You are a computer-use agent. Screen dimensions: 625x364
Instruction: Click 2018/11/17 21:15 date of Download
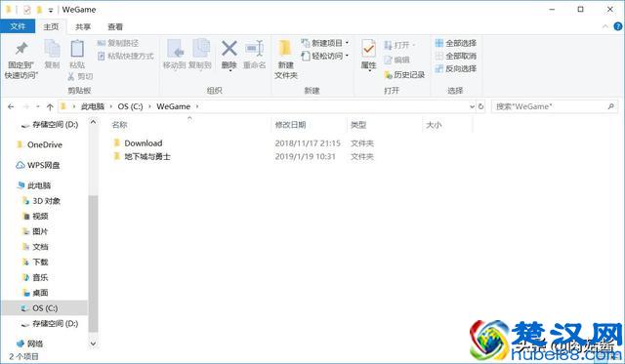[x=308, y=143]
